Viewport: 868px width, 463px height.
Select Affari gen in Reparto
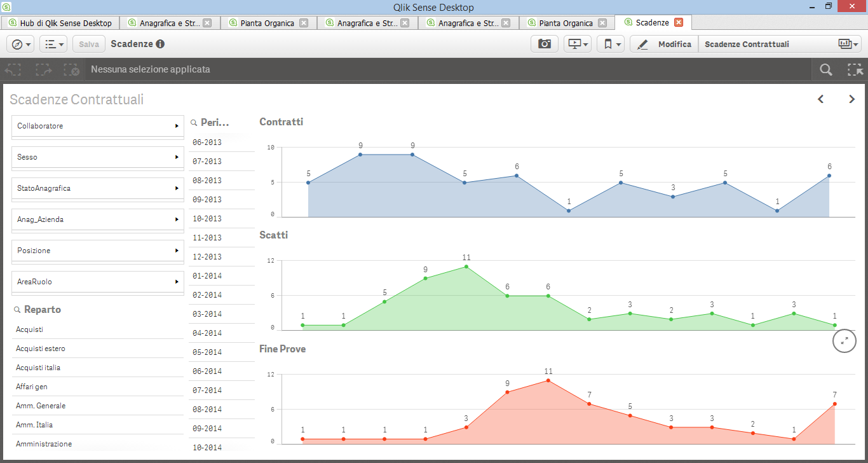tap(98, 387)
